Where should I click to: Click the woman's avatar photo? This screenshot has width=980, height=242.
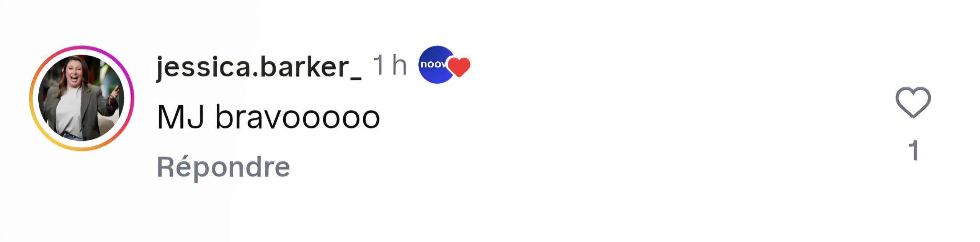coord(82,98)
